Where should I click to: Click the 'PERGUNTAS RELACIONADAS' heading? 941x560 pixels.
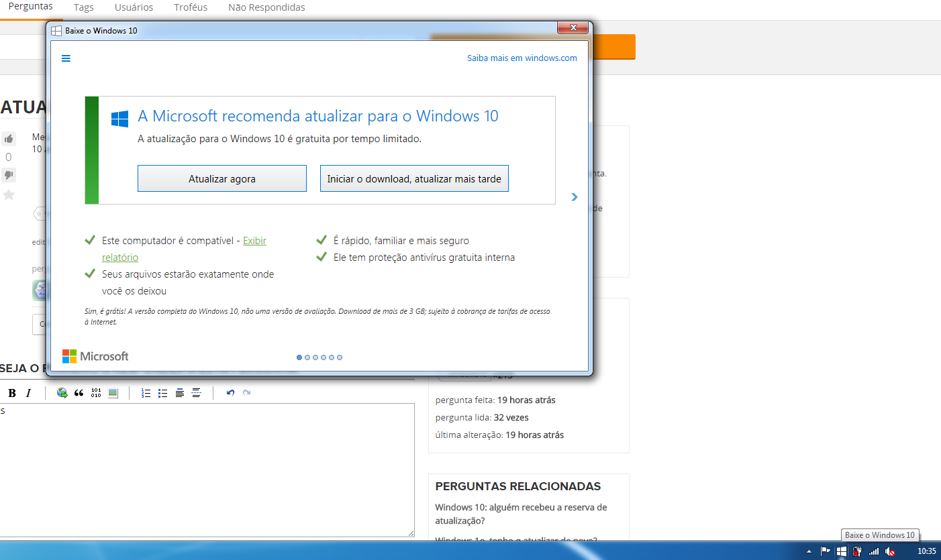[x=518, y=486]
